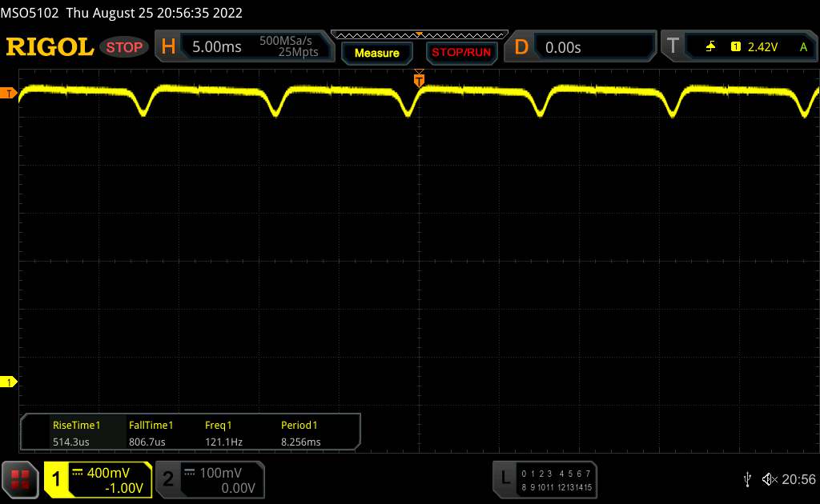
Task: Open the red grid function menu icon
Action: point(20,479)
